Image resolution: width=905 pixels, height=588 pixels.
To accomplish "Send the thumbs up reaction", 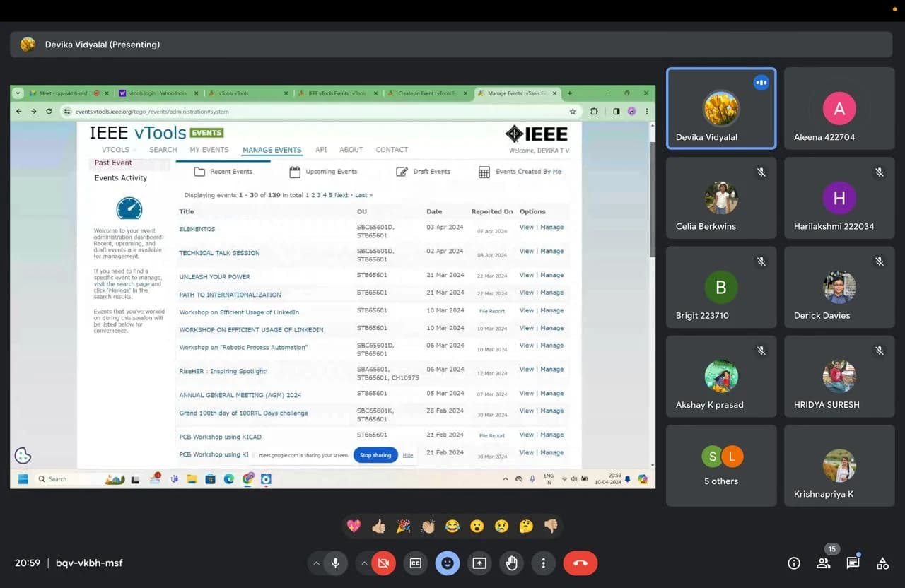I will (379, 526).
